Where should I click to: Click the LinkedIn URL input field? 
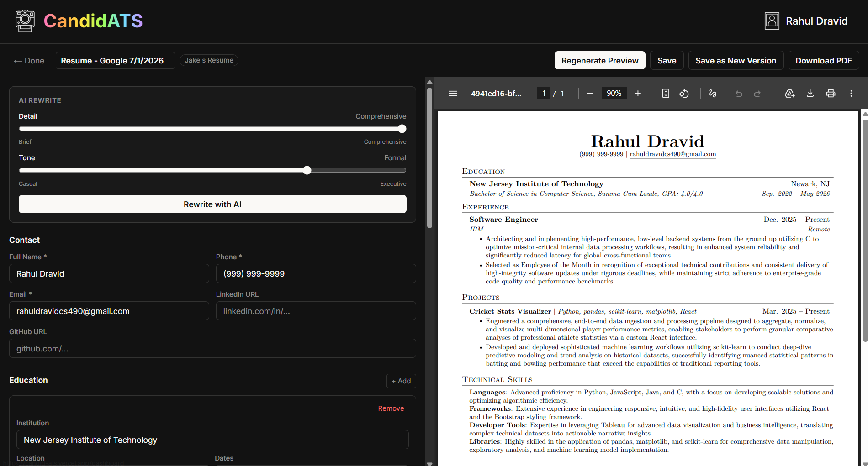point(316,311)
